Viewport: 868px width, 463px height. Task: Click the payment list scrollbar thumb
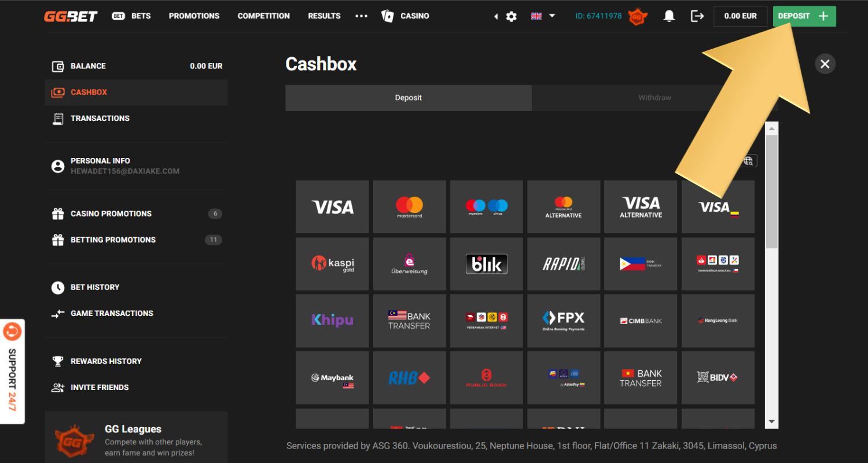point(771,192)
